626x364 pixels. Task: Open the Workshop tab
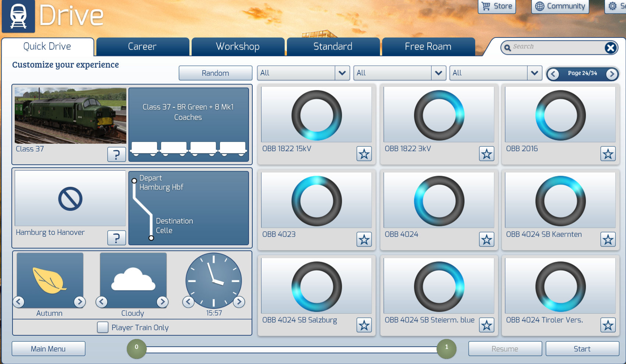[238, 46]
